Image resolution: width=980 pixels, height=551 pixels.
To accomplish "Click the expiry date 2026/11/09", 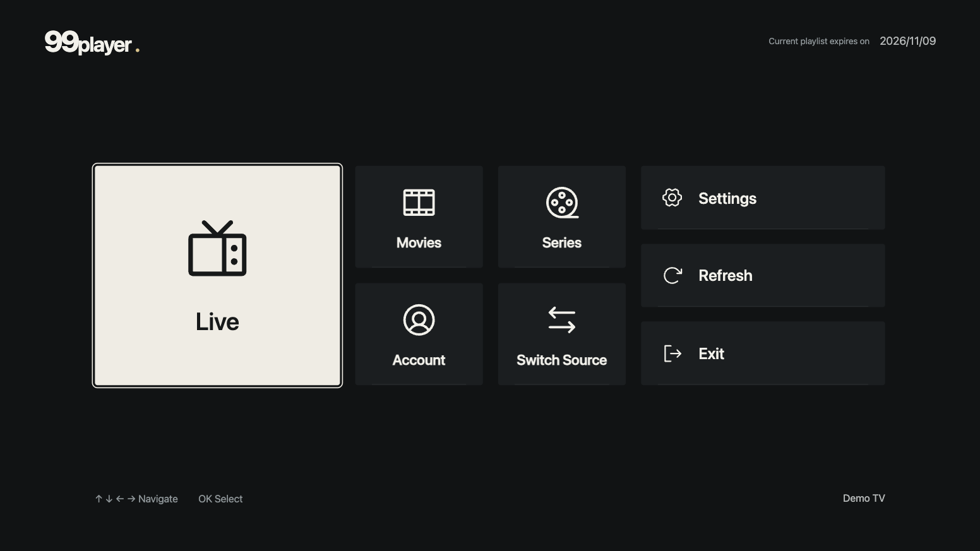I will [x=907, y=41].
